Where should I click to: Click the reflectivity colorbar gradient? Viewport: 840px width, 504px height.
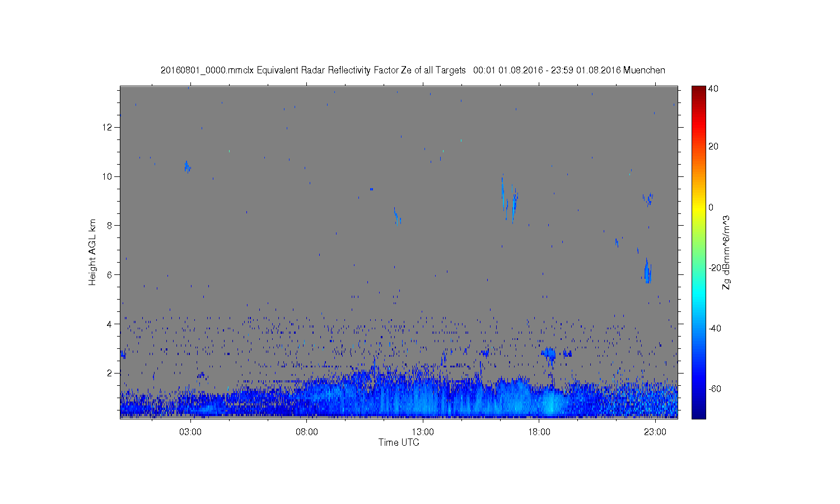[x=698, y=252]
